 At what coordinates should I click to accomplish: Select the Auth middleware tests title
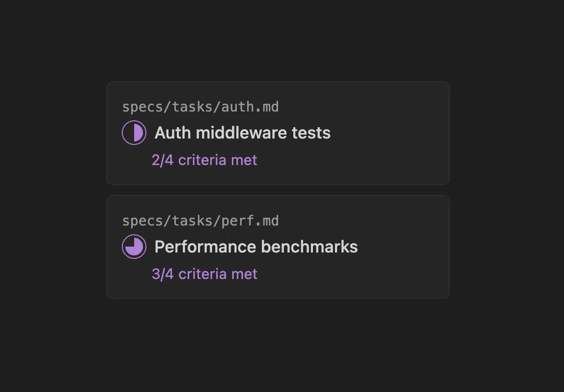(242, 133)
